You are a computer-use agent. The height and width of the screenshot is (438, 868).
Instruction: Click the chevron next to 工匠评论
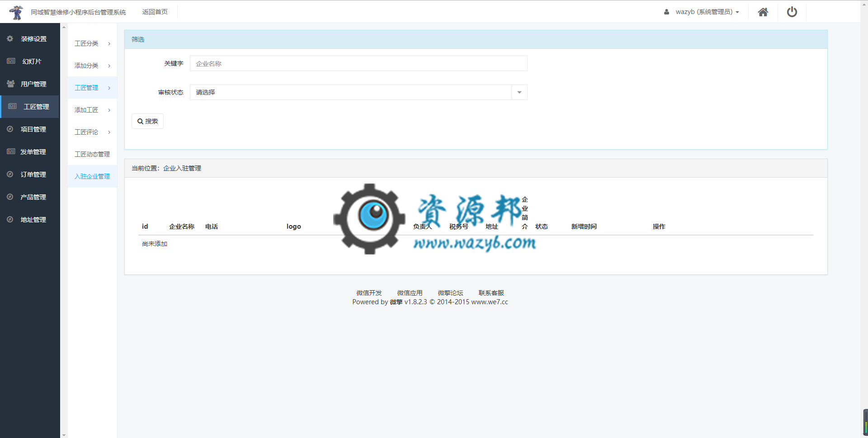[109, 132]
